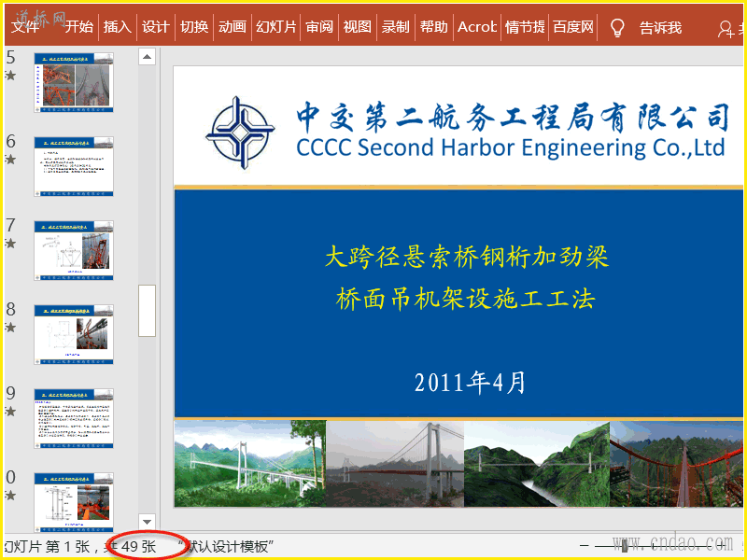Select slide 9 thumbnail
Screen dimensions: 747x560
coord(74,418)
